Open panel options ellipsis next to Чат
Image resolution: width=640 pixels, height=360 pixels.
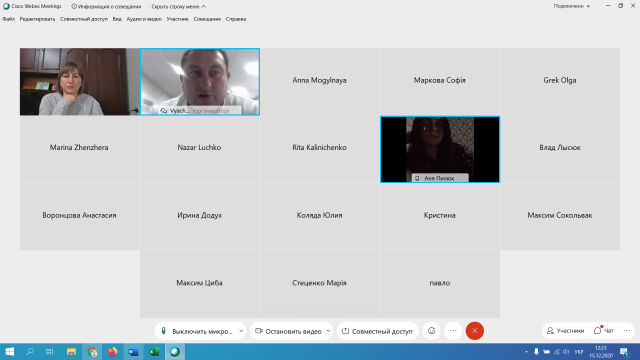(x=627, y=331)
